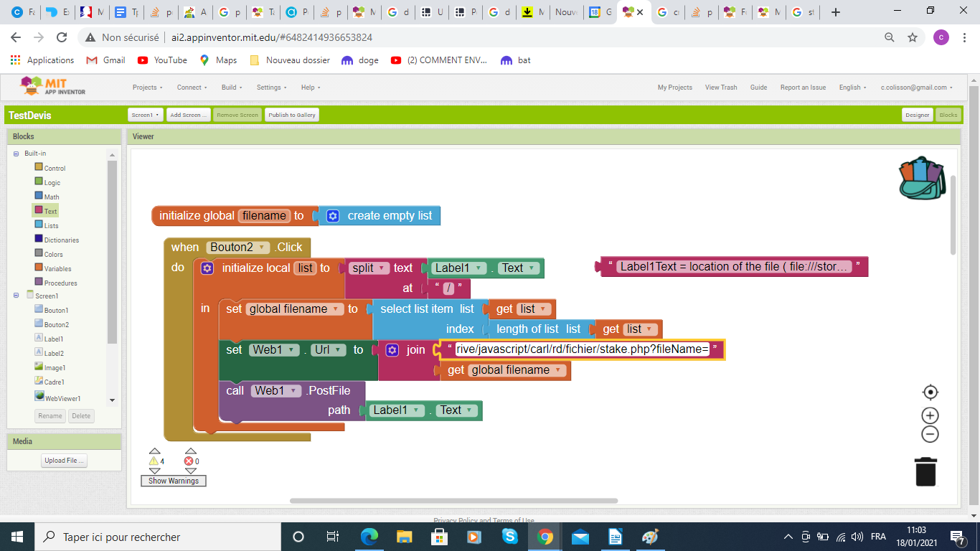Click the trash can icon in workspace
Screen dimensions: 980x551
[926, 471]
